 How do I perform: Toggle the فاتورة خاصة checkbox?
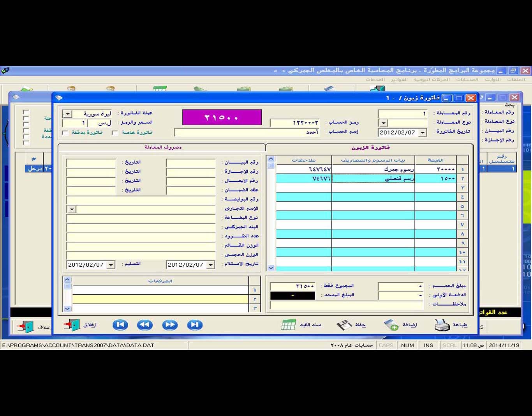(x=115, y=133)
